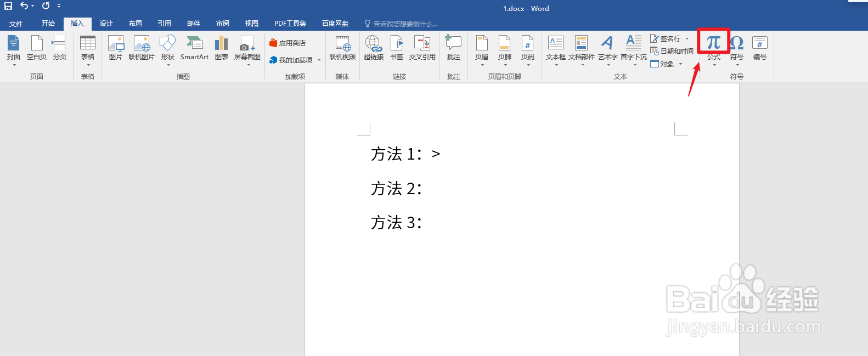Open the 符号 Ω symbol menu
This screenshot has width=868, height=356.
click(x=737, y=50)
